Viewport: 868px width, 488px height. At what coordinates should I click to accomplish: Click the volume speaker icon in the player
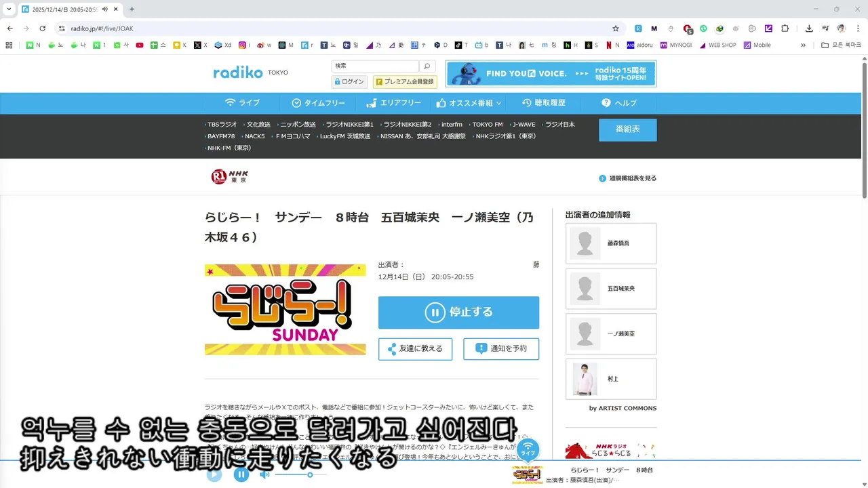click(x=264, y=474)
